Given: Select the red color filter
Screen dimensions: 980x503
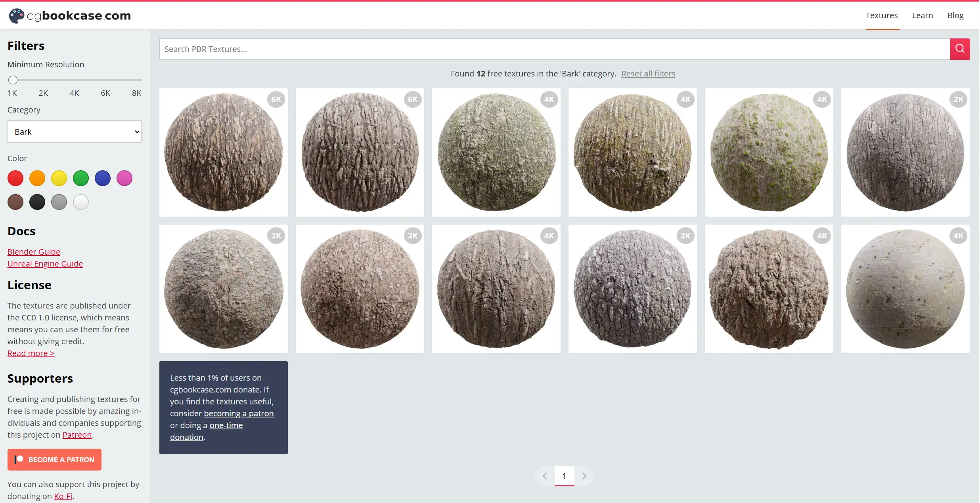Looking at the screenshot, I should coord(15,178).
